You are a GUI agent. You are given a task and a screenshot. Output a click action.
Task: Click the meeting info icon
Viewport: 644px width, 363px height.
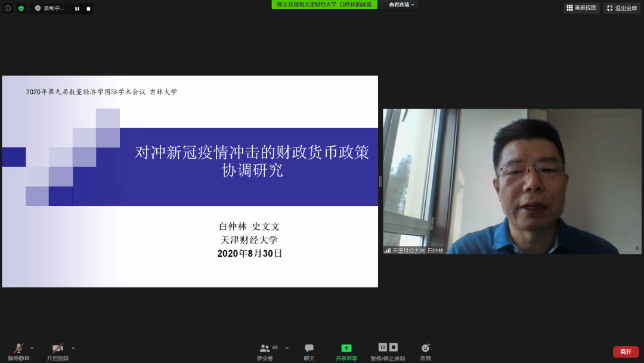(8, 8)
